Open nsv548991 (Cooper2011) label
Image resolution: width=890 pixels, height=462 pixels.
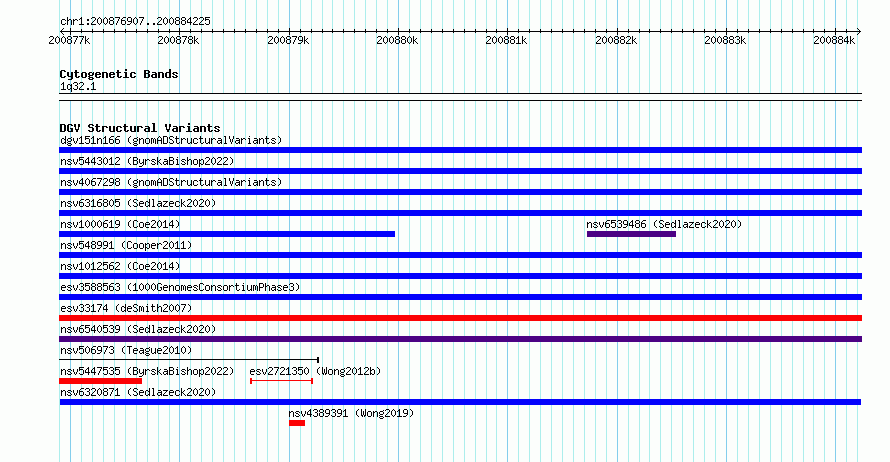click(x=126, y=245)
